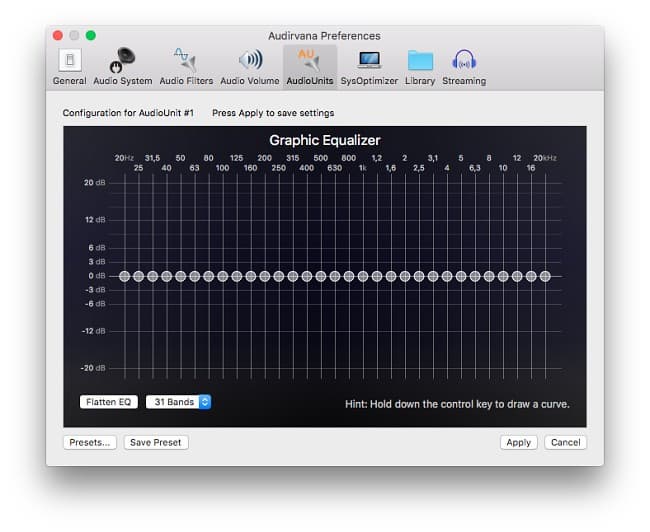Click the '-20 dB' scale label
The width and height of the screenshot is (650, 532).
click(x=93, y=368)
